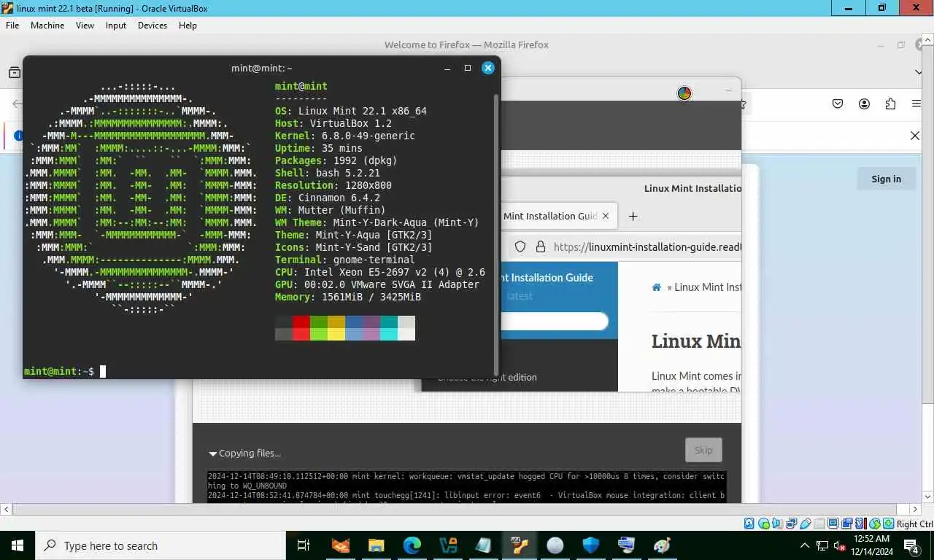Click the padlock site security icon
Viewport: 934px width, 560px height.
tap(541, 246)
